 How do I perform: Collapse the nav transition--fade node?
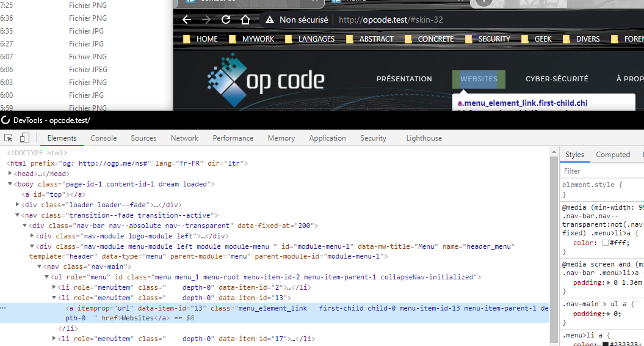point(17,215)
